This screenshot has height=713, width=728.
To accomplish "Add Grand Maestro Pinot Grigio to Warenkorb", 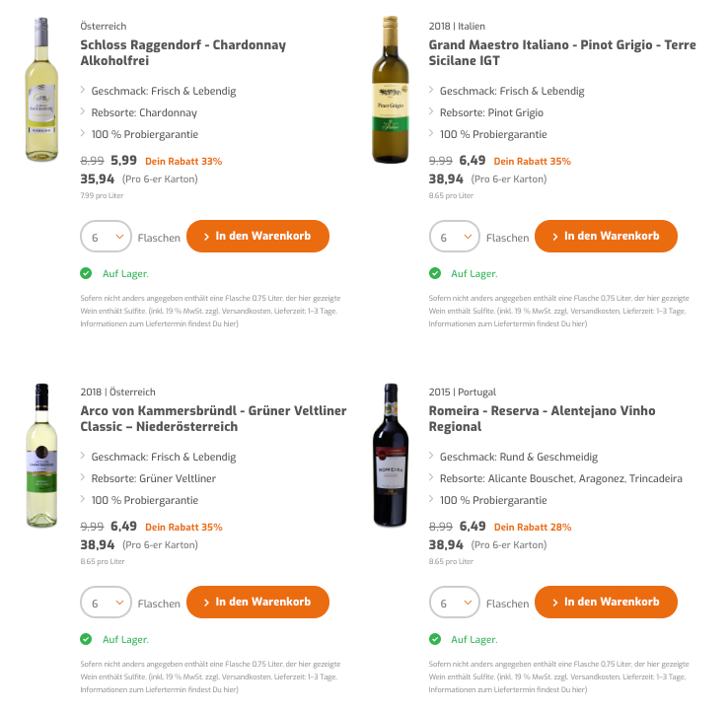I will [606, 237].
